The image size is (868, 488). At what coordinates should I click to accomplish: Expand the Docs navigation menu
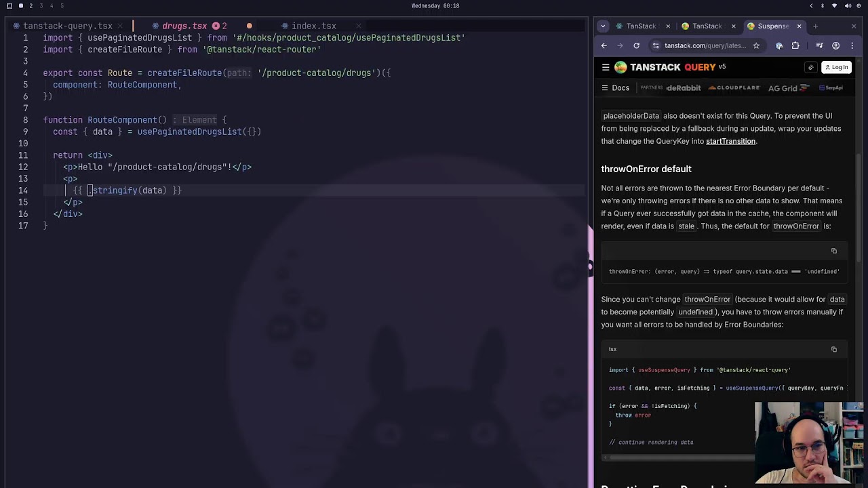[615, 87]
